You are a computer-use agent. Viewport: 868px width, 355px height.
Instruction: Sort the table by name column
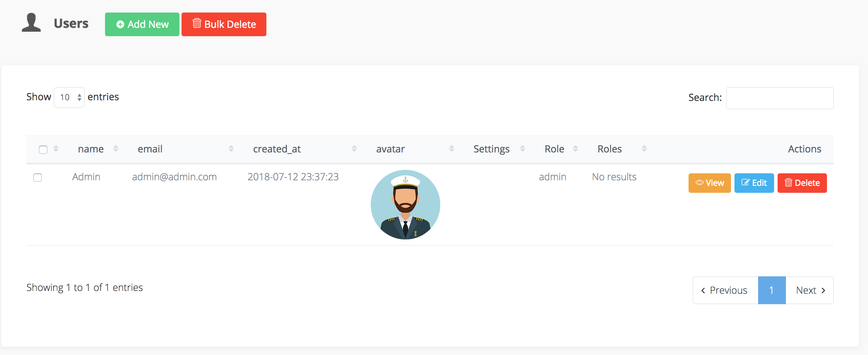116,149
